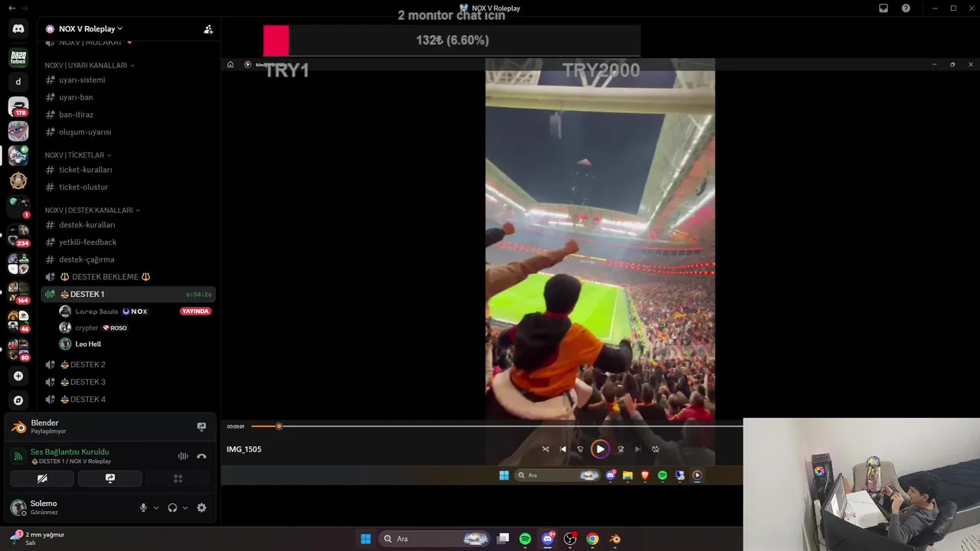Open Discord user settings gear

click(201, 507)
